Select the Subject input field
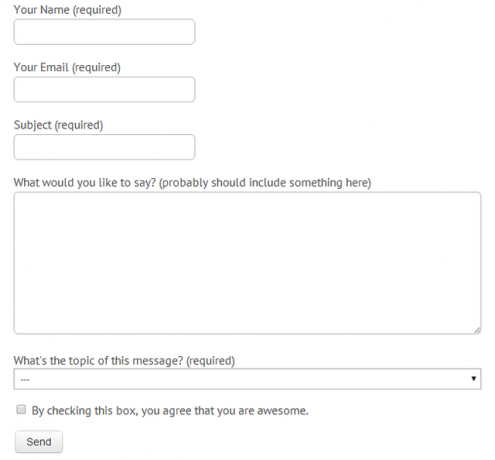This screenshot has width=495, height=460. point(104,147)
